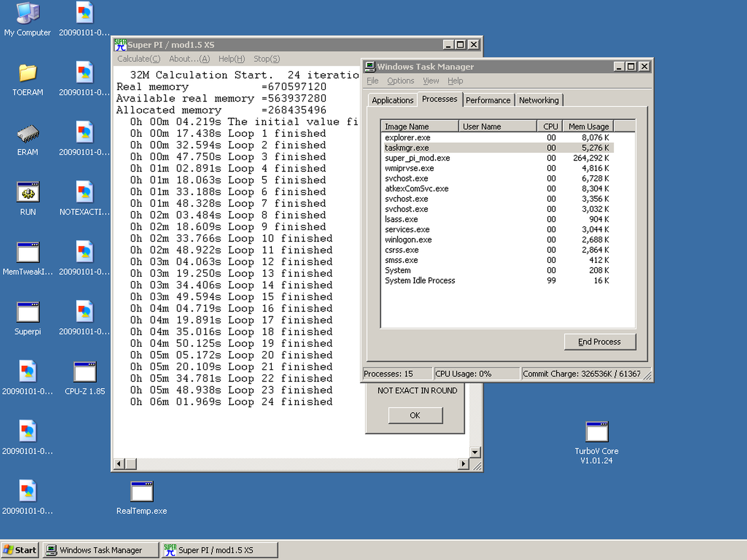Screen dimensions: 747x560
Task: Select the Superpi desktop shortcut
Action: tap(27, 318)
